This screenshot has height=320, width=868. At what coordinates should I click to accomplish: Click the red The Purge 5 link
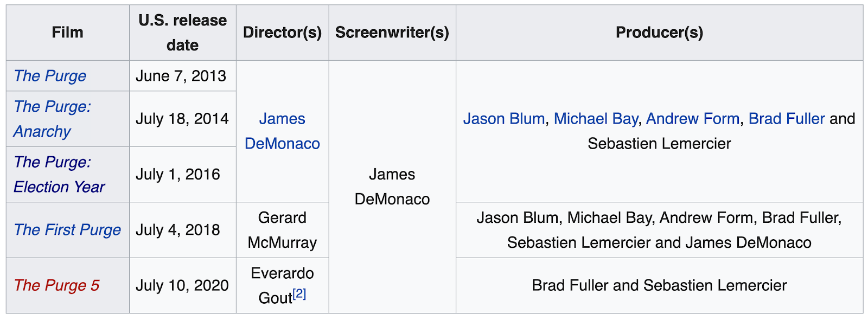(56, 285)
